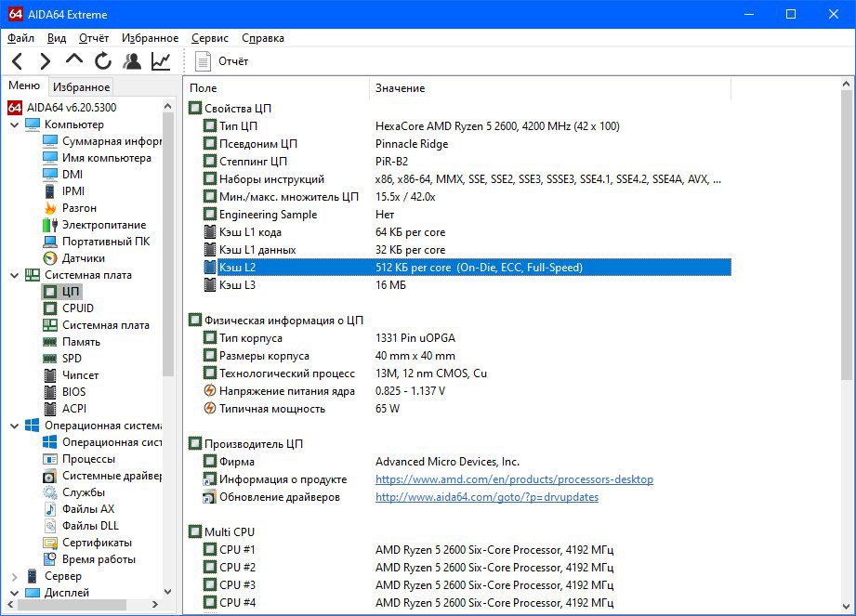The height and width of the screenshot is (616, 856).
Task: Click the Файлы DLL icon
Action: click(x=50, y=526)
